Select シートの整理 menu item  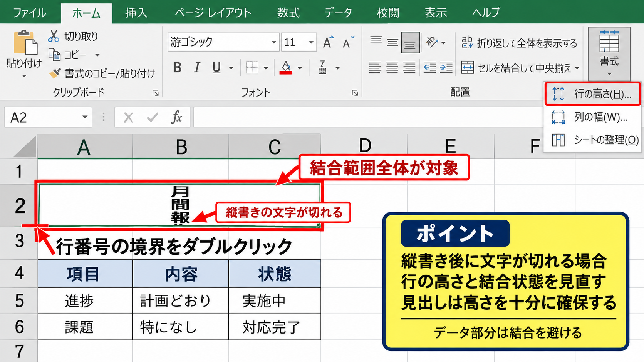[x=592, y=140]
